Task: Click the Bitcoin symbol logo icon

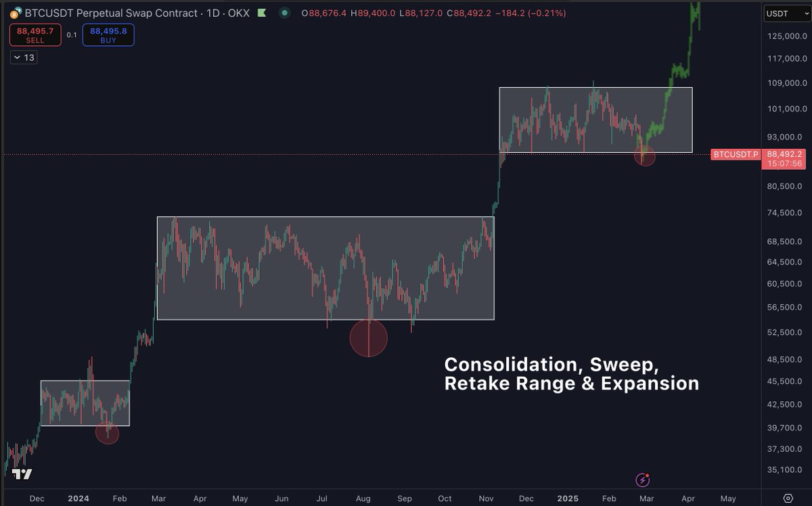Action: (x=14, y=13)
